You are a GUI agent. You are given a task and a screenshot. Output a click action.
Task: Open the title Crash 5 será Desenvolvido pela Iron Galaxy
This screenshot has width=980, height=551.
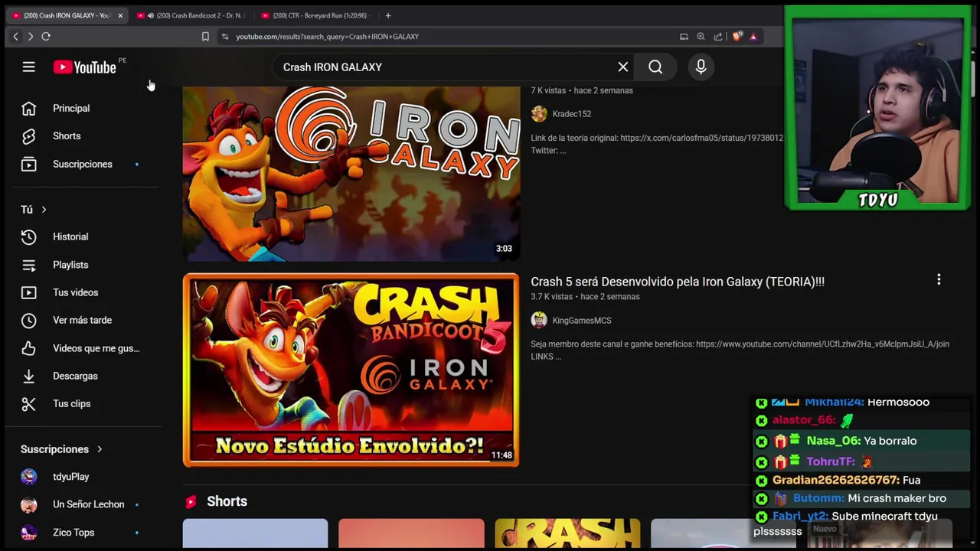(678, 282)
